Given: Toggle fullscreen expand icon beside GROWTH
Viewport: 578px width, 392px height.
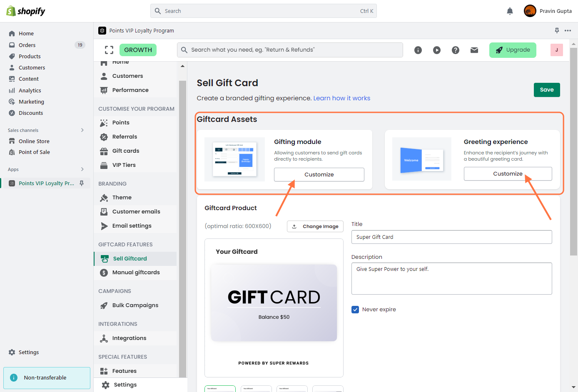Looking at the screenshot, I should pos(109,50).
